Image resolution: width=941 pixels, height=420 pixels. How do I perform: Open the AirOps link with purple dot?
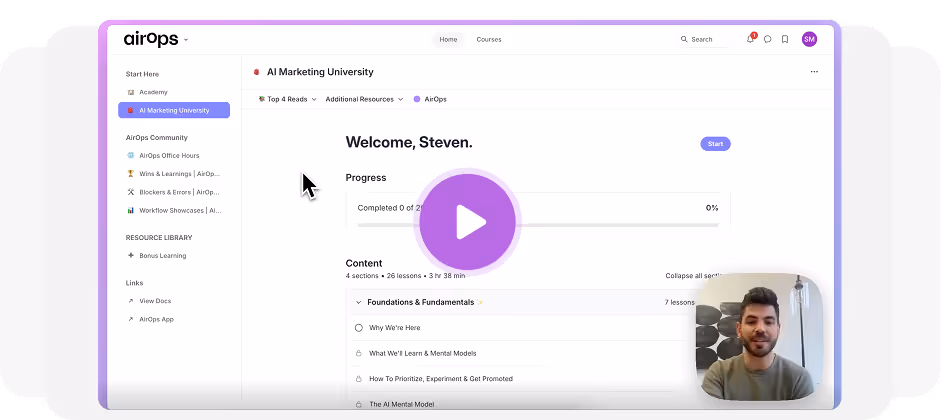click(430, 100)
